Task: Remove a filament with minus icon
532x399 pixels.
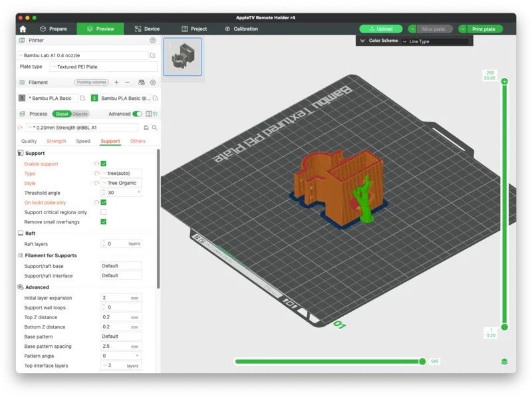Action: coord(127,82)
